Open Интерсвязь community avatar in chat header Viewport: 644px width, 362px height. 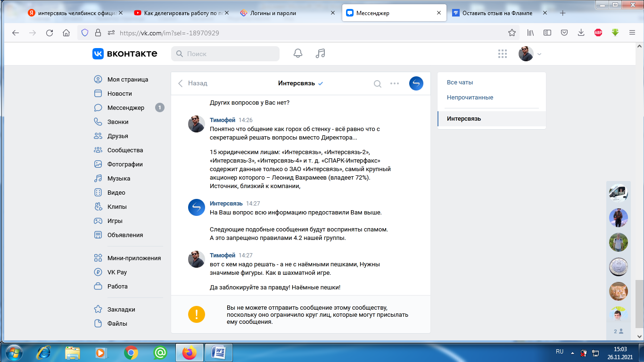tap(416, 83)
